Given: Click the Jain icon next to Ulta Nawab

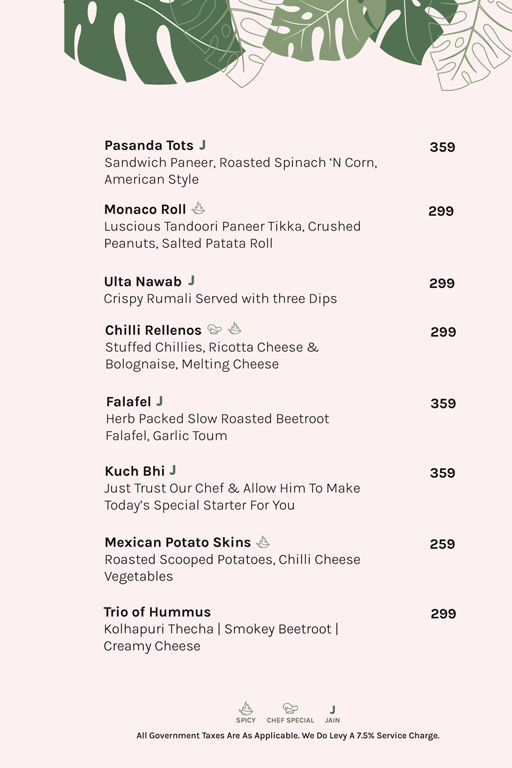Looking at the screenshot, I should tap(191, 280).
